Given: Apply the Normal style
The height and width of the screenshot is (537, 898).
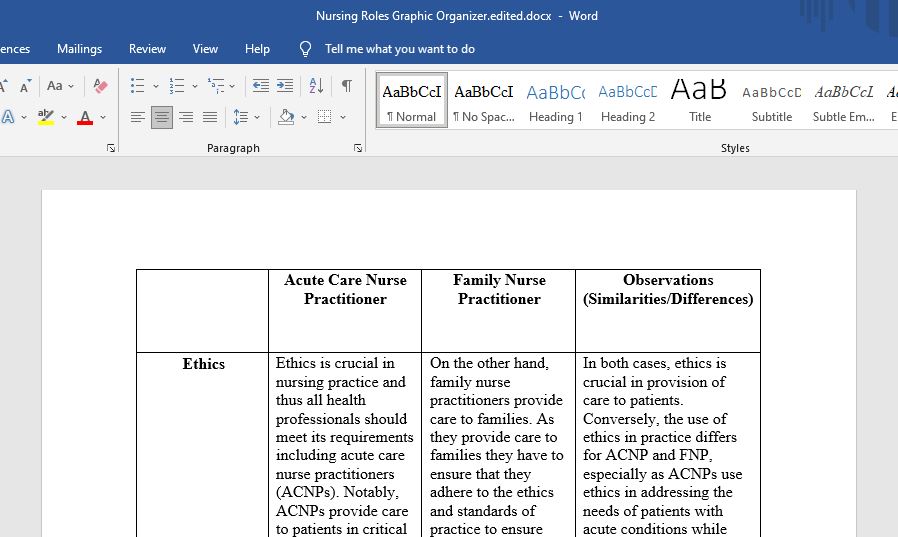Looking at the screenshot, I should pyautogui.click(x=412, y=100).
